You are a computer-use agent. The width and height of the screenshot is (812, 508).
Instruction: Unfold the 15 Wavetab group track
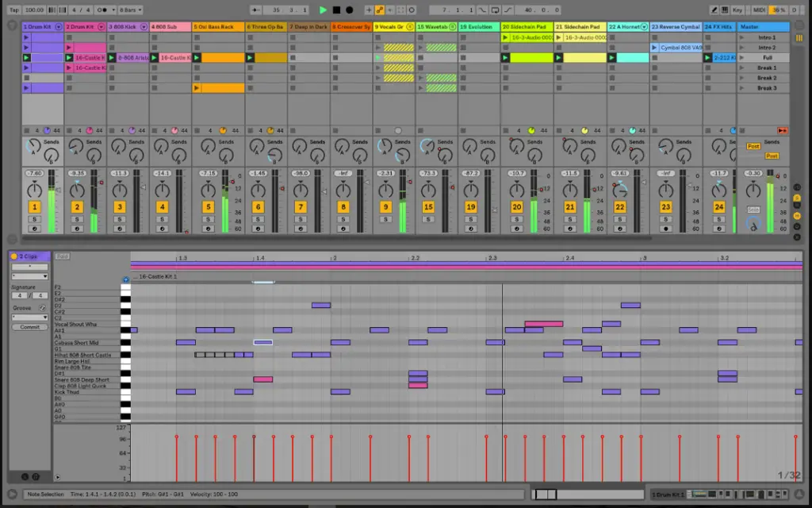coord(453,26)
